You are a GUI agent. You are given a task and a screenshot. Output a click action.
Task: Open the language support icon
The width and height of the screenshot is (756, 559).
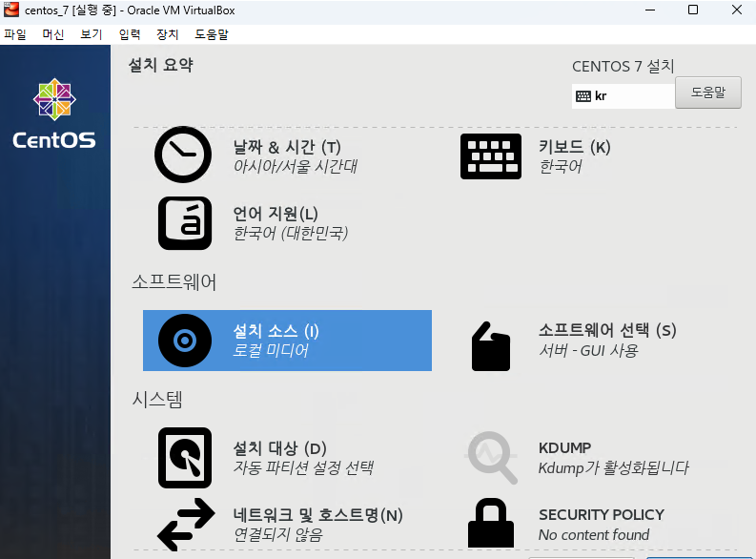185,223
